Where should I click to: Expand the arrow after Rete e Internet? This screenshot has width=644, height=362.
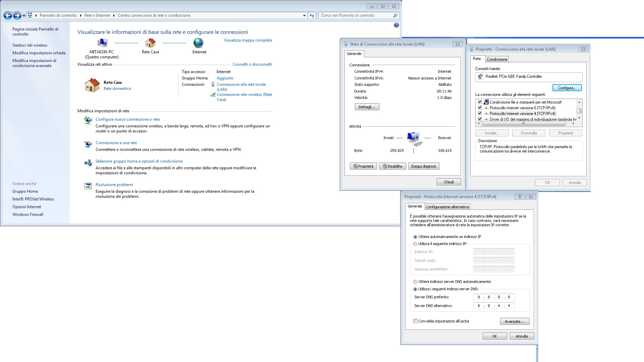pos(114,15)
